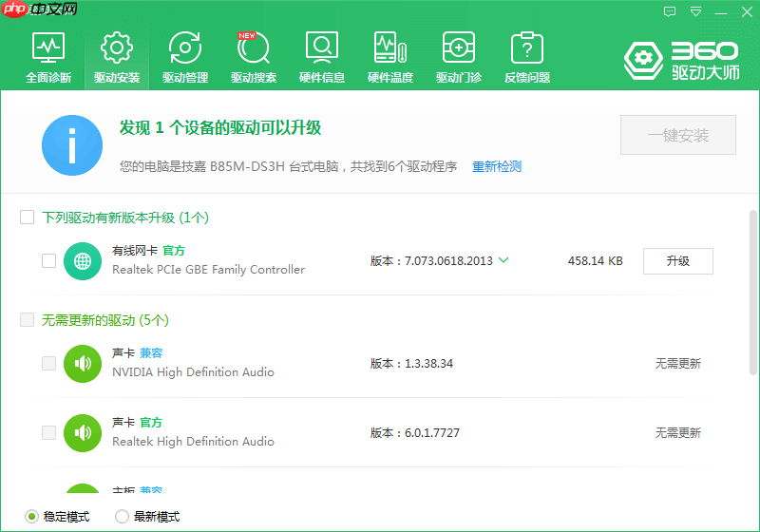760x532 pixels.
Task: Select the 稳定模式 radio button
Action: coord(31,517)
